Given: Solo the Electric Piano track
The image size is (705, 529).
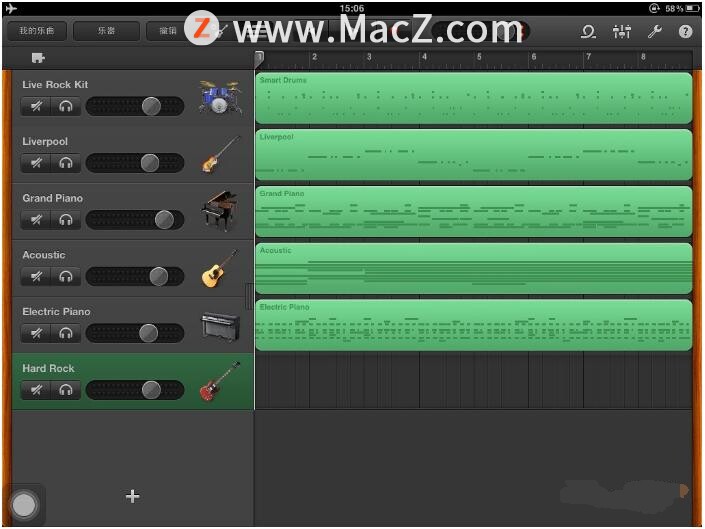Looking at the screenshot, I should click(66, 333).
